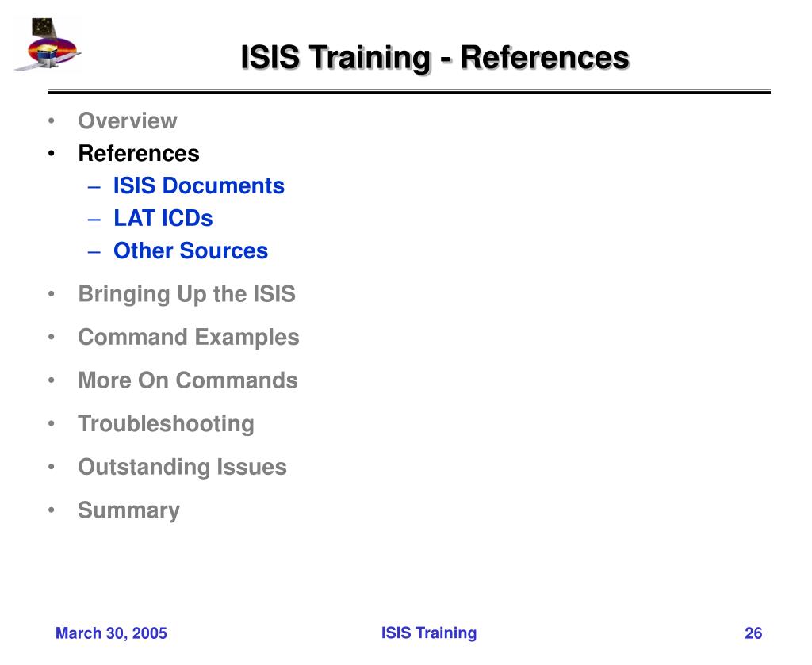Screen dimensions: 812x665
Task: Click the footer text 'ISIS Training'
Action: click(x=429, y=633)
